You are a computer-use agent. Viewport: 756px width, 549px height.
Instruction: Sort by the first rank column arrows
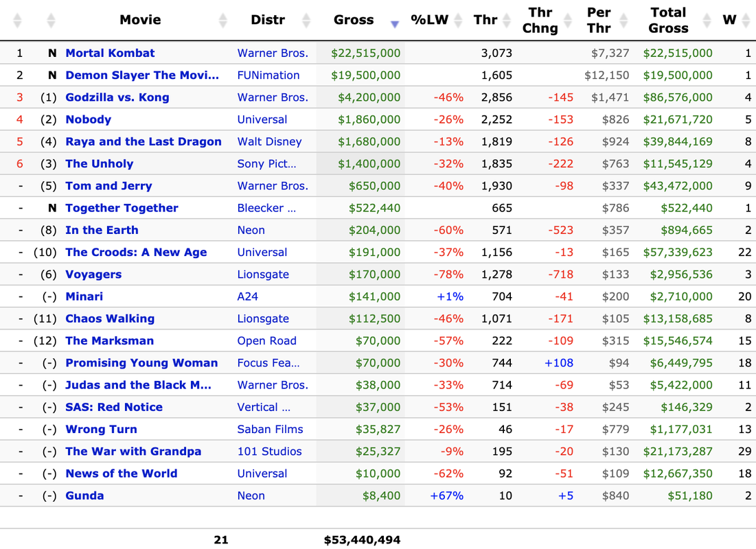(x=17, y=20)
